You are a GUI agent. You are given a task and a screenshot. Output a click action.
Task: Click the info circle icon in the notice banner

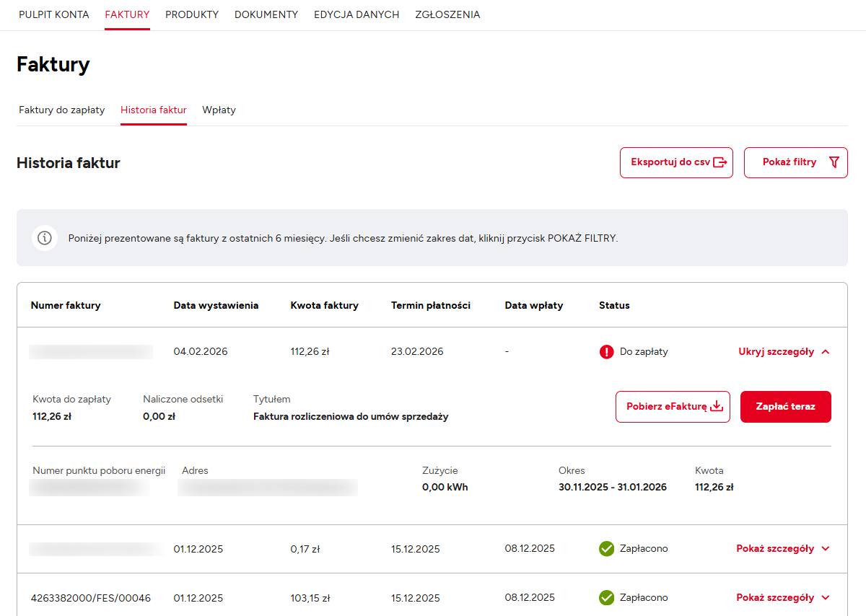click(x=45, y=238)
